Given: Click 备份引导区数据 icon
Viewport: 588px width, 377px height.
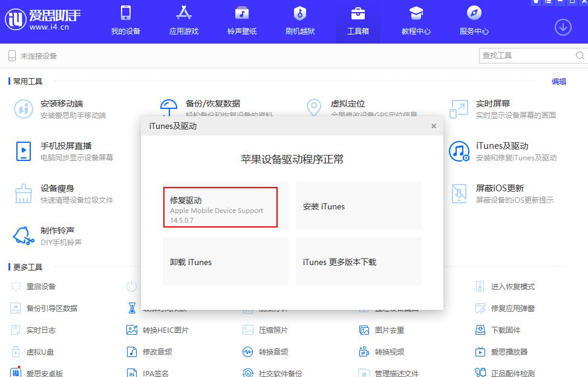Looking at the screenshot, I should 15,308.
